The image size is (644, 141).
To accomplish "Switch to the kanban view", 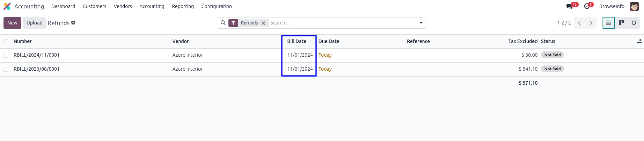I will click(x=621, y=23).
